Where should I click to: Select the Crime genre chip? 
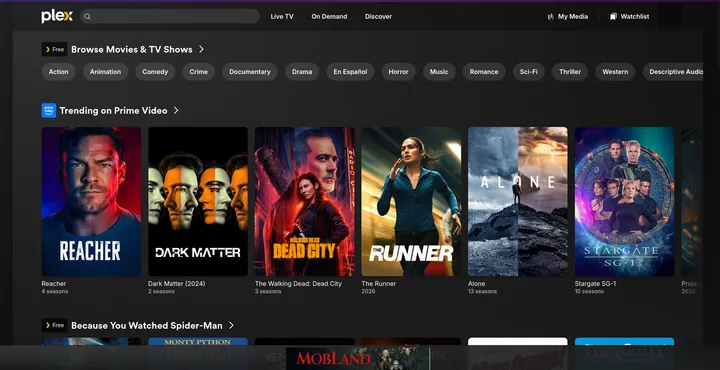coord(198,72)
